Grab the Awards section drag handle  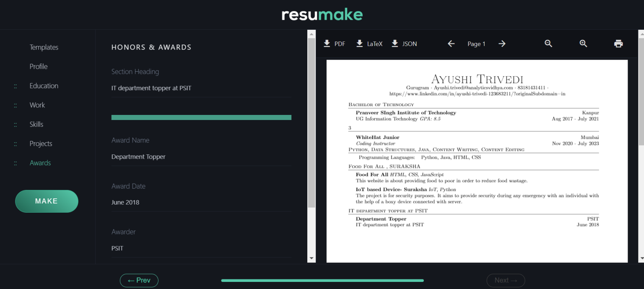tap(16, 163)
